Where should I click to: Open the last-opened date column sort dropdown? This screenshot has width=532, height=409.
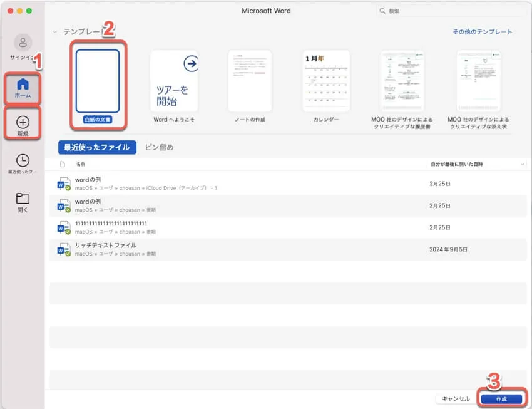[x=523, y=164]
